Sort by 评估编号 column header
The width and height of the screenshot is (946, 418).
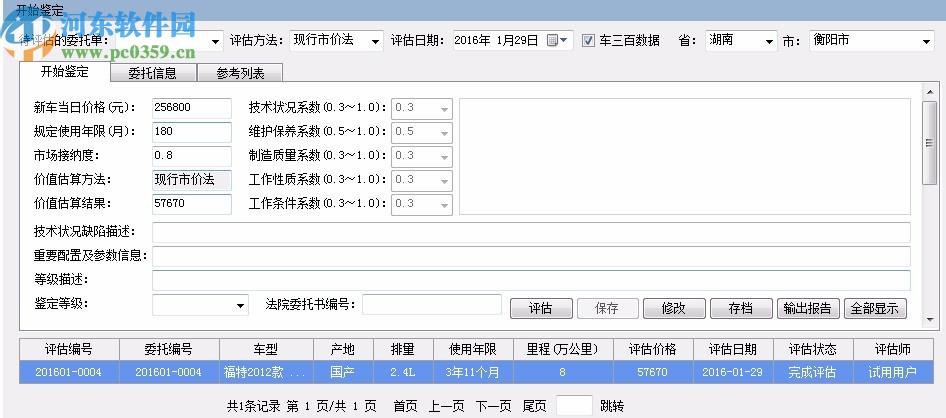(x=69, y=350)
